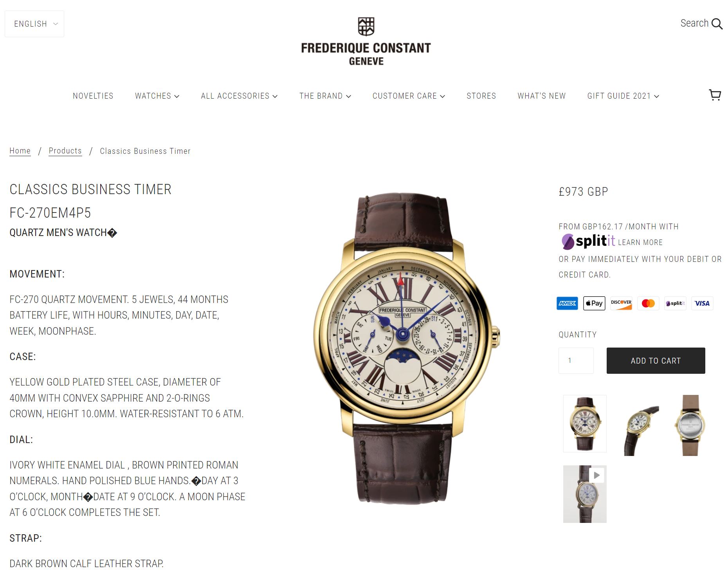Open the Novelties menu item

tap(93, 96)
